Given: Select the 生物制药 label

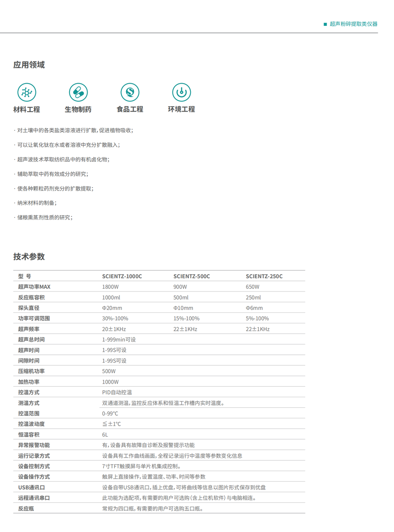Looking at the screenshot, I should click(x=78, y=109).
